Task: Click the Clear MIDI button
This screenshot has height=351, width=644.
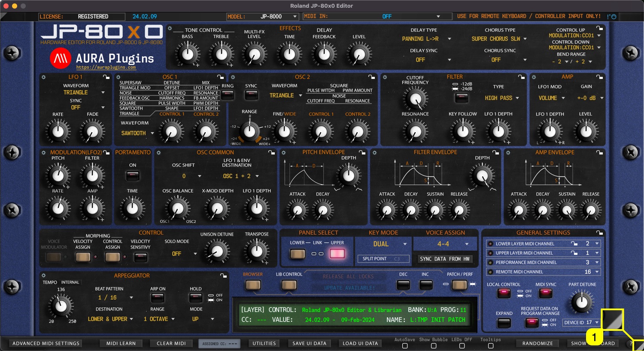Action: 171,343
